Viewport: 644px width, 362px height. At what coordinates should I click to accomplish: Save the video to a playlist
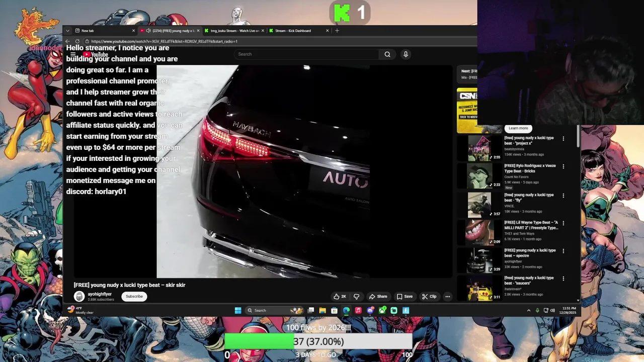(405, 297)
